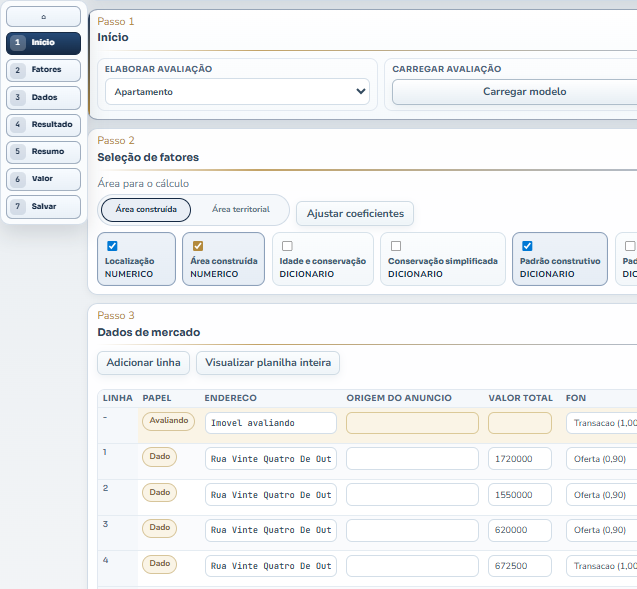Go to step 2 Fatores in sidebar

click(x=43, y=70)
